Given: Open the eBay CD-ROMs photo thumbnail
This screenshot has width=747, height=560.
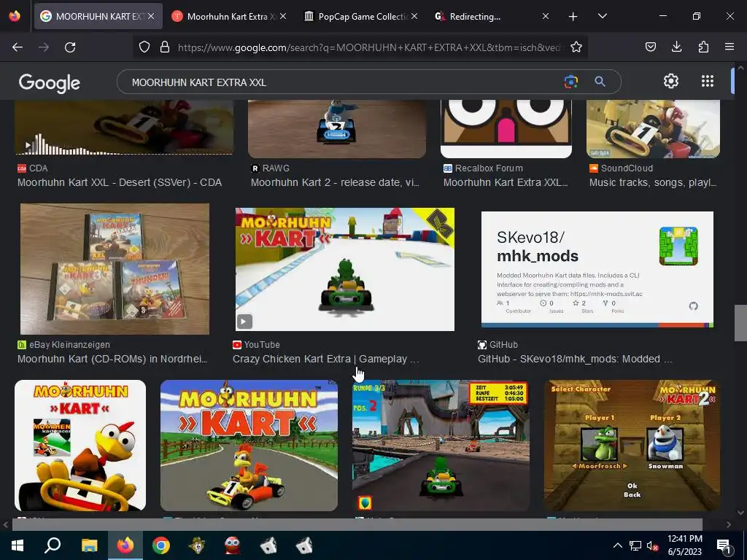Looking at the screenshot, I should coord(115,269).
